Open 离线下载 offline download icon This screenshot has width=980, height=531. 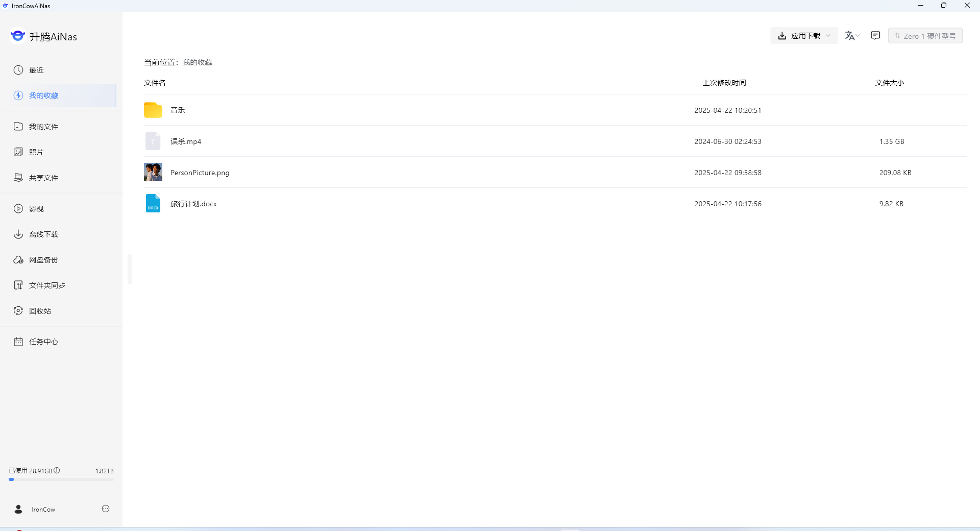tap(18, 234)
